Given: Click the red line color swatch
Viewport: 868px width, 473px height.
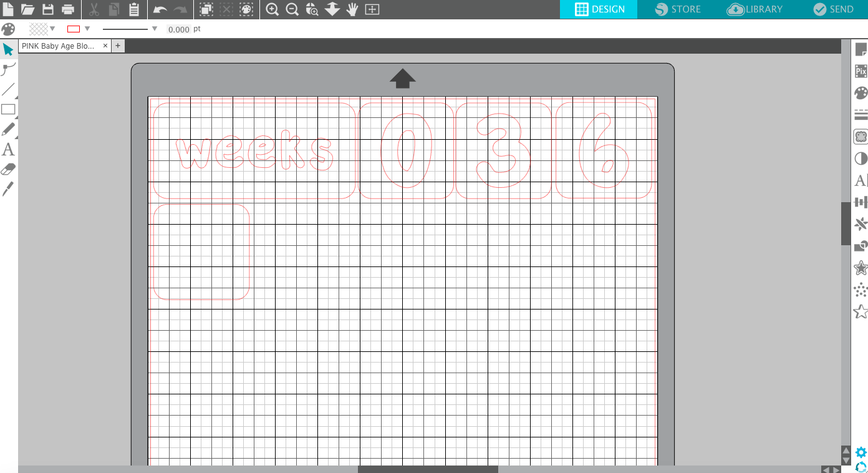Looking at the screenshot, I should point(74,29).
